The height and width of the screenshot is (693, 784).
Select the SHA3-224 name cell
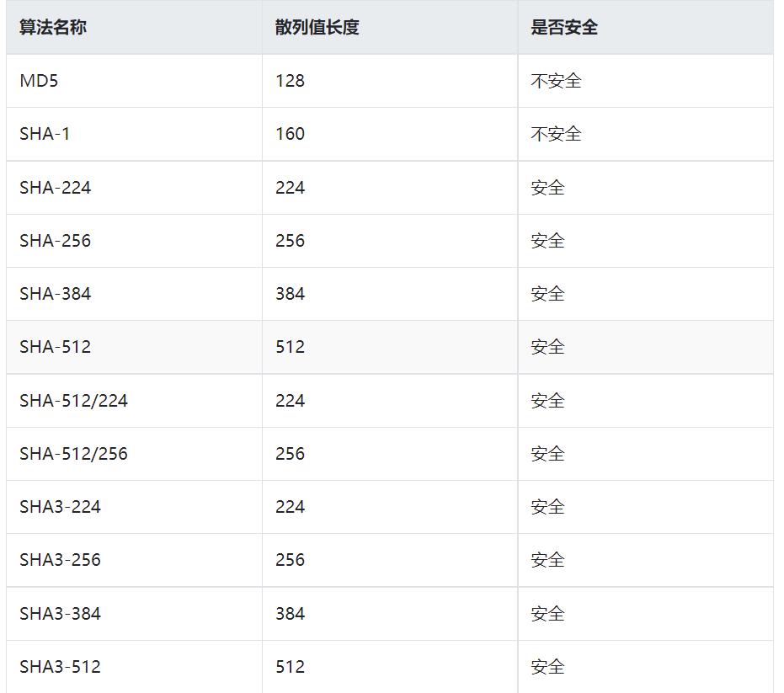pos(61,507)
